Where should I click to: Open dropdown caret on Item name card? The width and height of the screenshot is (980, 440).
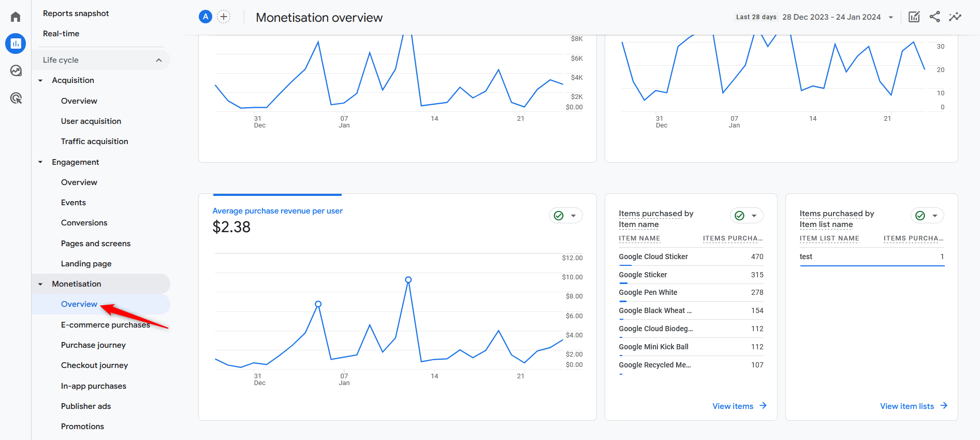coord(754,216)
